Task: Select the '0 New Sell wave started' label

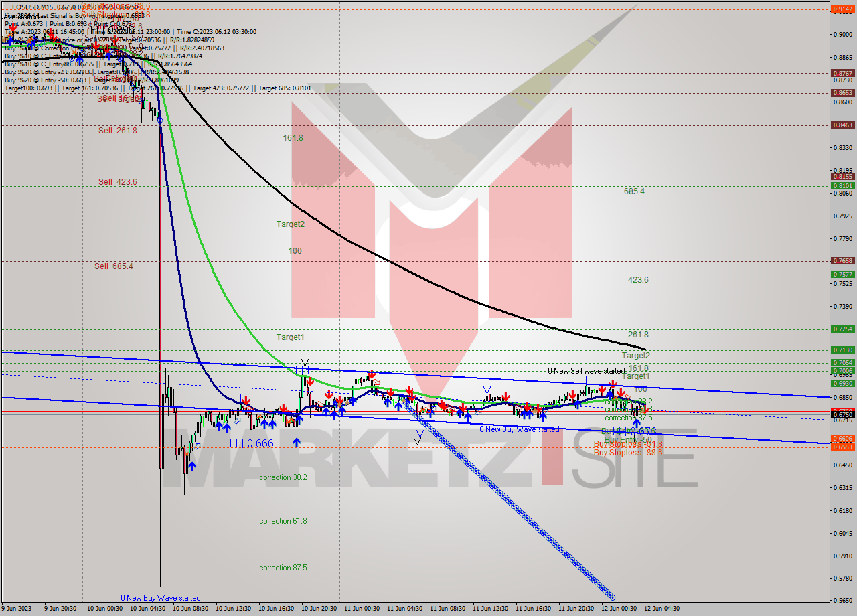Action: pos(587,371)
